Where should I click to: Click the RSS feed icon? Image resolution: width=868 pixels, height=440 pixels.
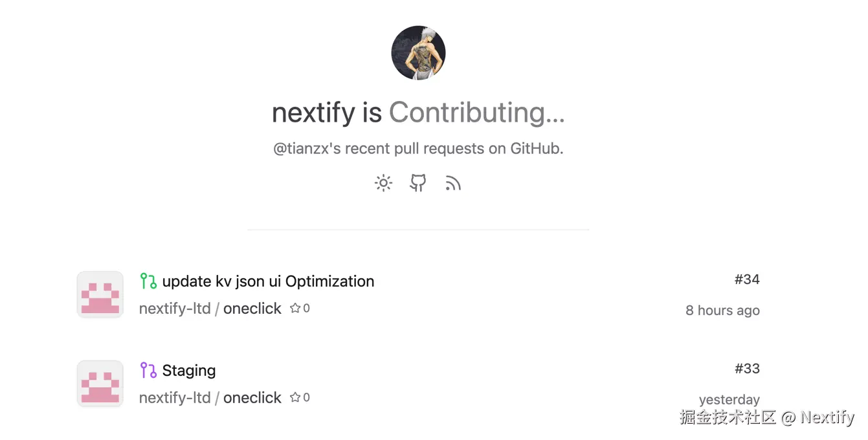[x=452, y=183]
